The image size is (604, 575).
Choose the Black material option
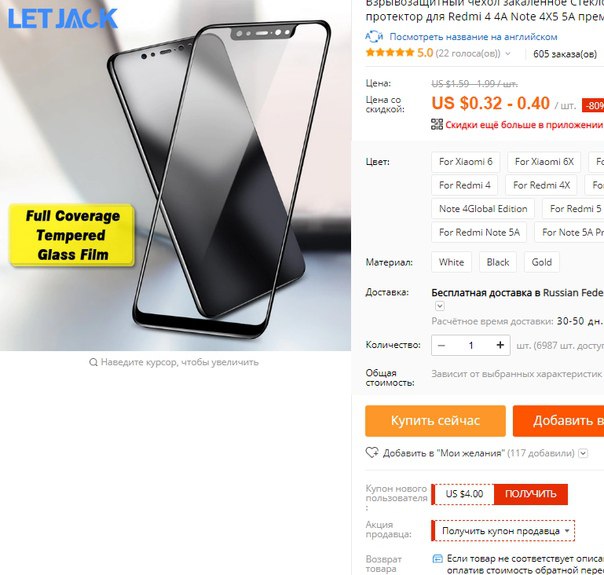(x=498, y=262)
